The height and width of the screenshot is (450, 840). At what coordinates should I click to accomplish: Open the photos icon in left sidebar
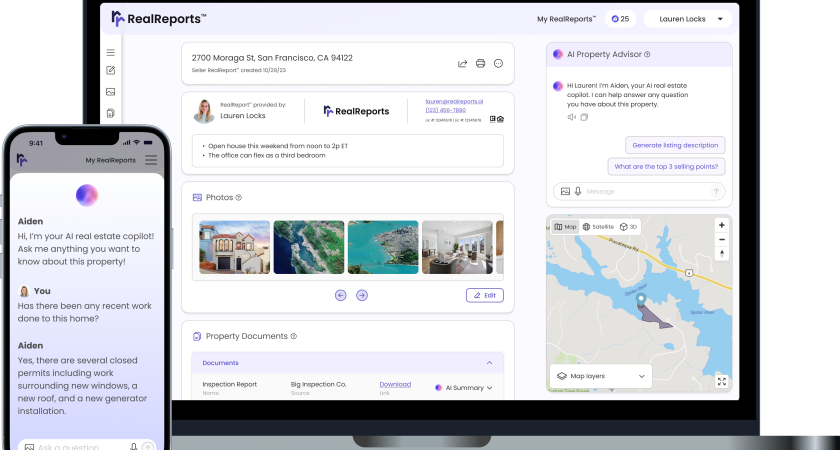110,92
